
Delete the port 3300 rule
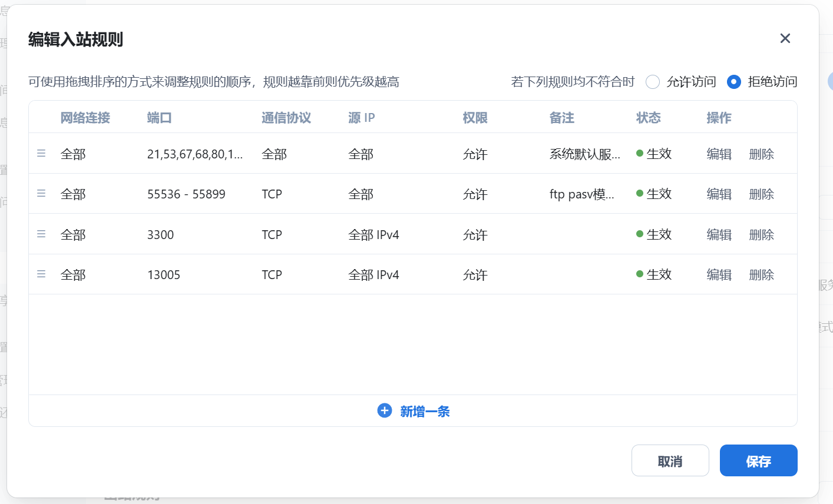coord(762,235)
